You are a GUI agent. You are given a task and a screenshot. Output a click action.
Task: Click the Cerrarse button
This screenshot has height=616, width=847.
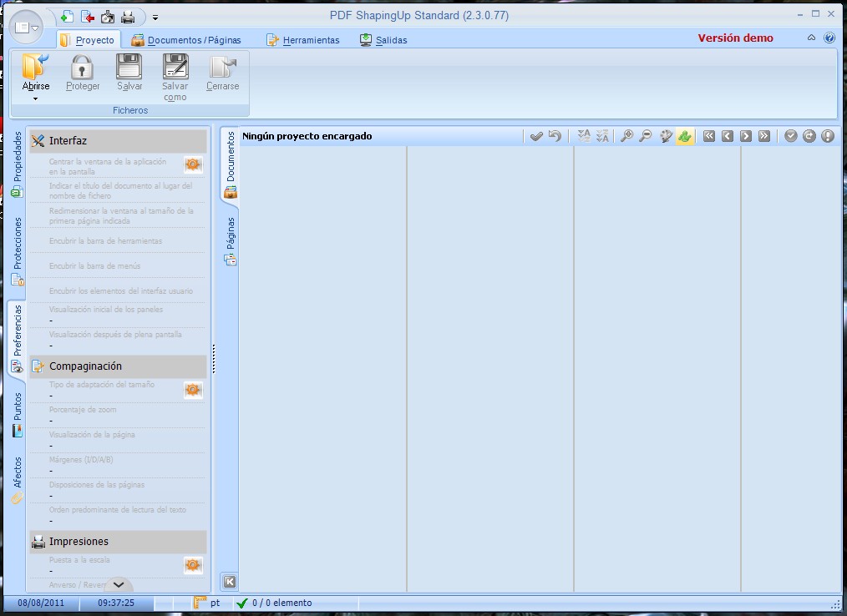[x=222, y=73]
